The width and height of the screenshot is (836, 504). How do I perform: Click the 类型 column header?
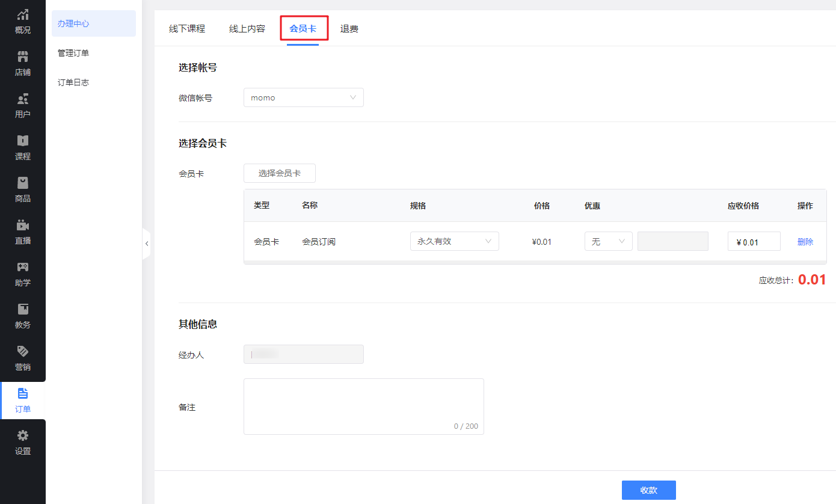262,206
